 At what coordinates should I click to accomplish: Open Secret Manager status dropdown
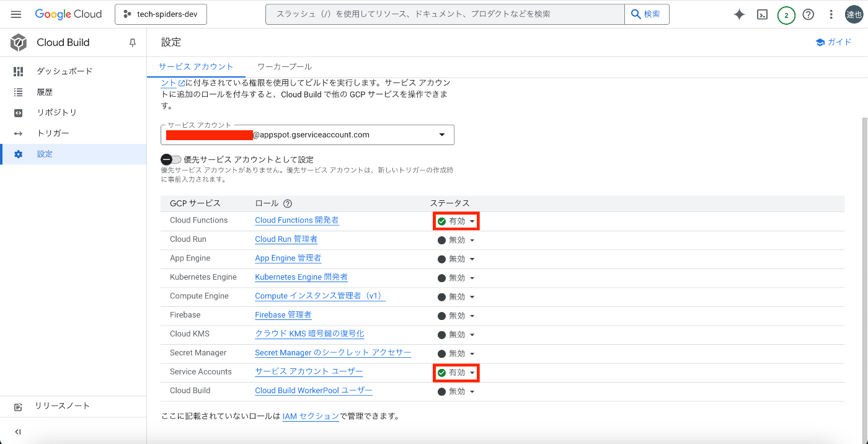pos(456,354)
